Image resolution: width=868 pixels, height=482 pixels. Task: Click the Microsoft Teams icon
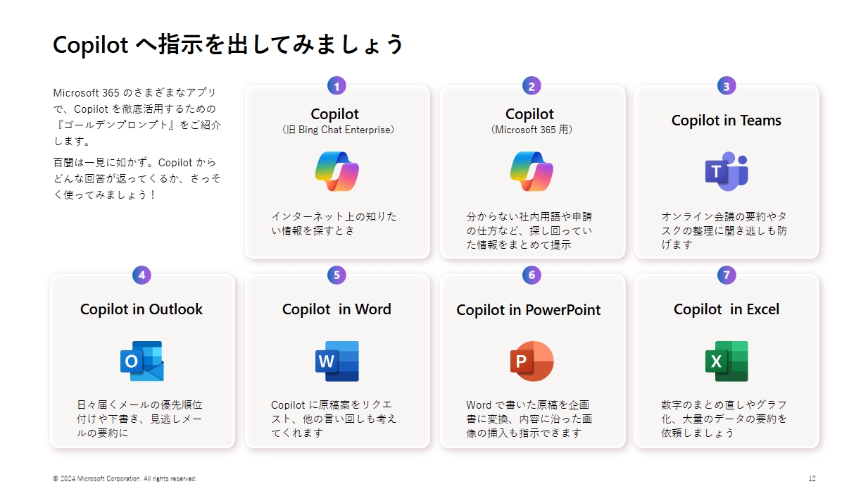[727, 171]
